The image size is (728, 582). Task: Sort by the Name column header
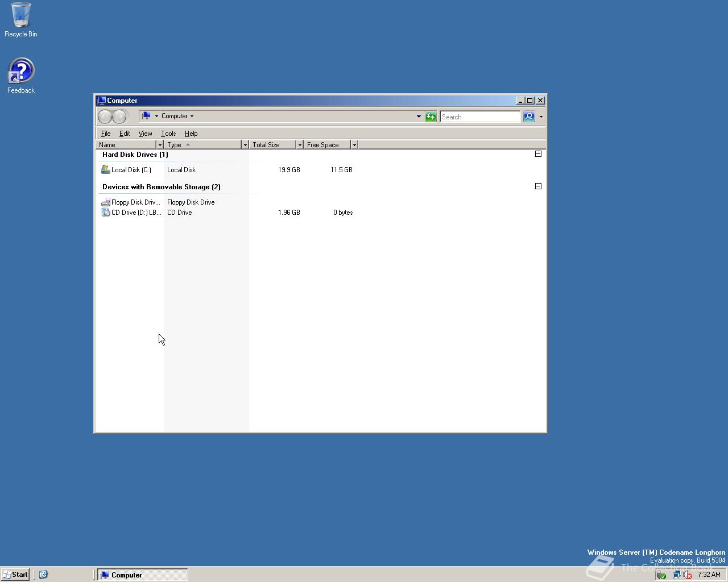coord(126,144)
